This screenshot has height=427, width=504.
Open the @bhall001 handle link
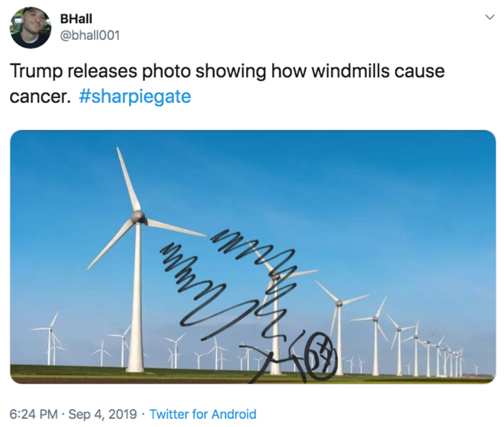(x=90, y=36)
